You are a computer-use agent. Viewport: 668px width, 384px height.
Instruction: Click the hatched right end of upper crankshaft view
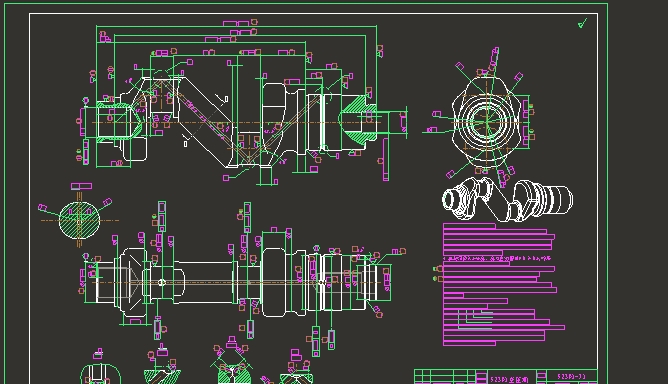[357, 121]
